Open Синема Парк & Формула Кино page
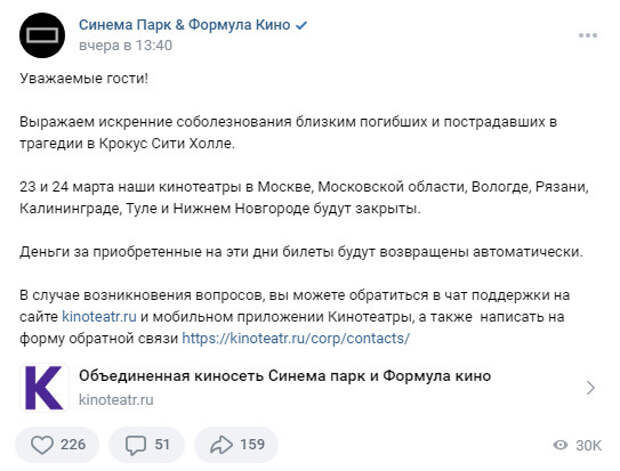Screen dimensions: 620x471 [x=184, y=25]
